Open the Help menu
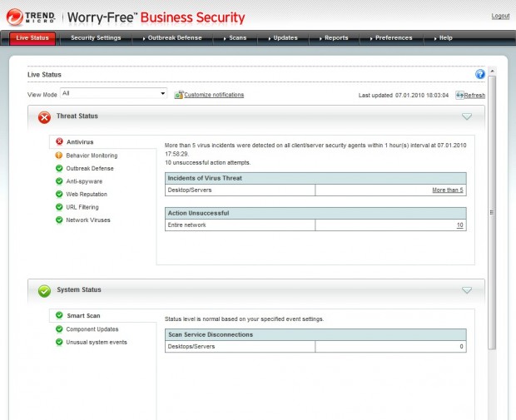The image size is (516, 420). (x=444, y=37)
